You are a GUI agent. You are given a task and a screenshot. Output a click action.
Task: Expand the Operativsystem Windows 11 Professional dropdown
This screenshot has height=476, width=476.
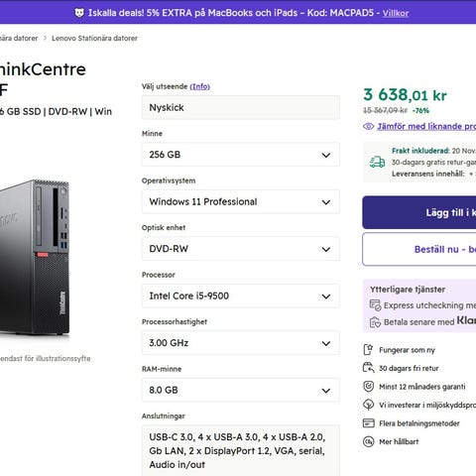pyautogui.click(x=241, y=201)
